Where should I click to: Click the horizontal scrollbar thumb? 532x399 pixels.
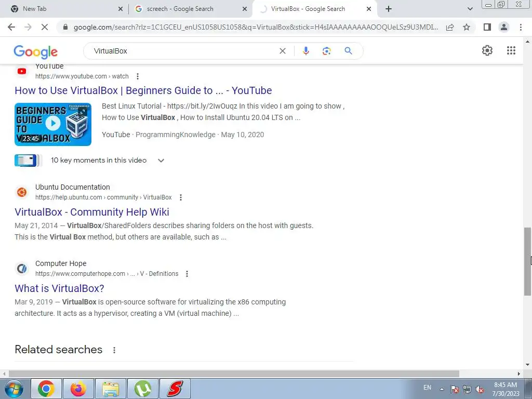233,374
